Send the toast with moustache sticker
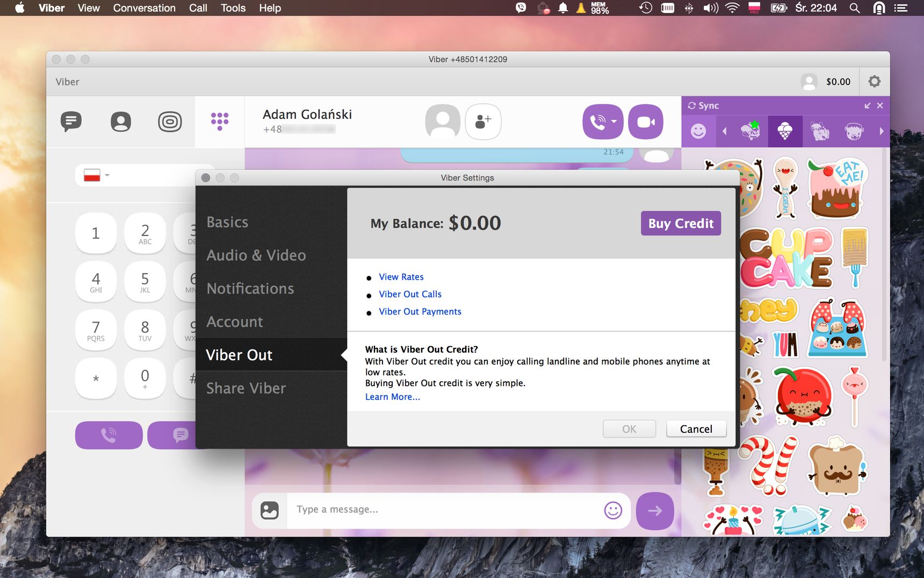The width and height of the screenshot is (924, 578). [836, 467]
